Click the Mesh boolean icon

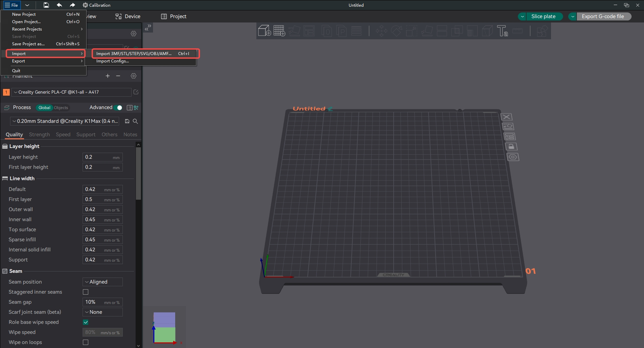[457, 31]
